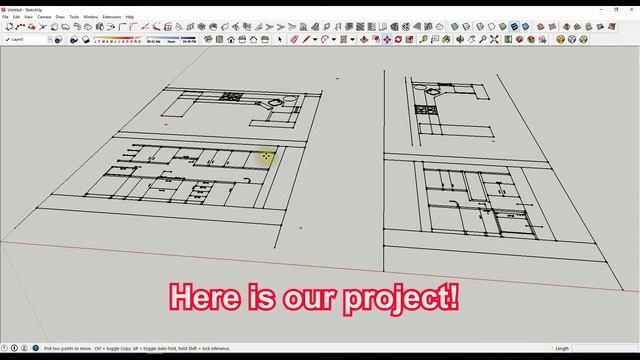Select the Push/Pull tool
The width and height of the screenshot is (640, 360).
point(364,40)
